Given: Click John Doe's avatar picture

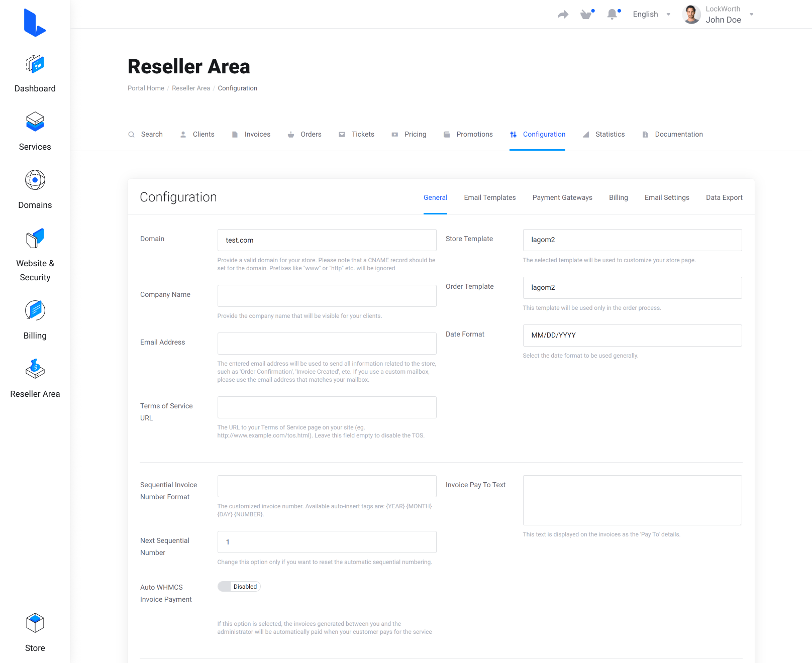Looking at the screenshot, I should [x=691, y=15].
